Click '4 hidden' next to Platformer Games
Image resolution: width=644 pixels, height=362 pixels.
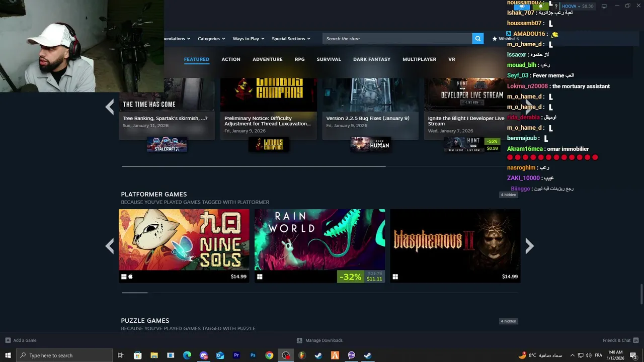(x=509, y=195)
